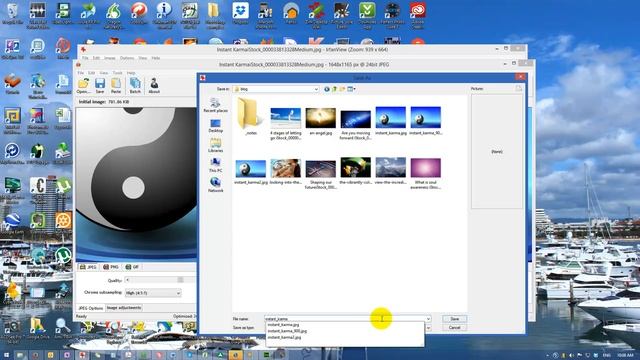Go back using the Save dialog's back arrow icon
This screenshot has height=360, width=640.
click(x=327, y=89)
